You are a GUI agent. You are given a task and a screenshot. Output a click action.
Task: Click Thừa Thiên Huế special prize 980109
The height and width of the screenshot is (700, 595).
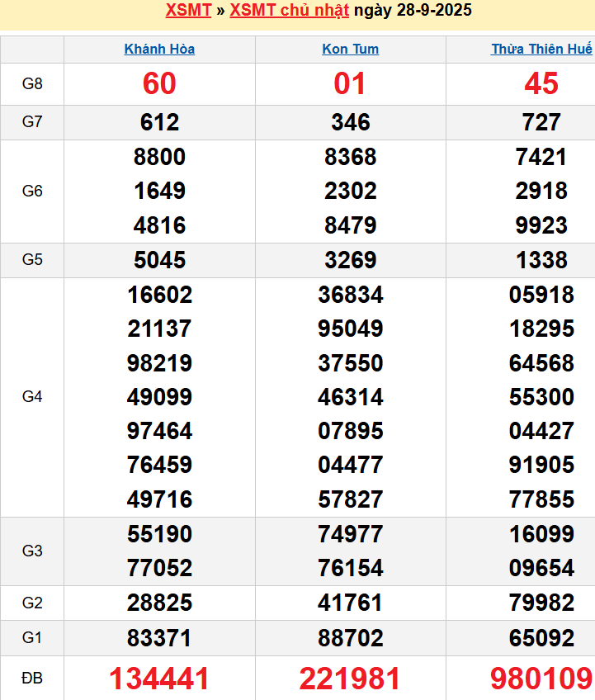tap(541, 679)
